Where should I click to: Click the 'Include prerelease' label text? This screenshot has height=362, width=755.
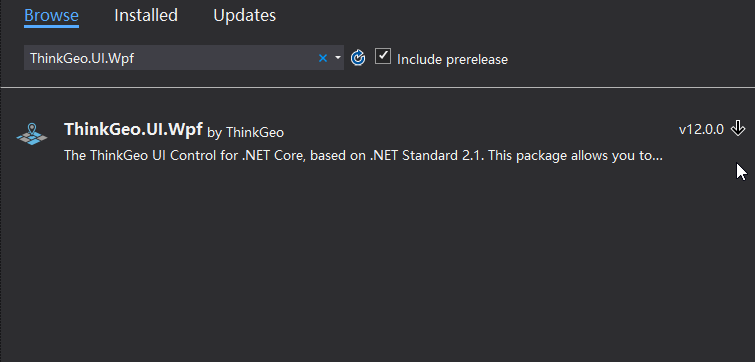click(452, 59)
